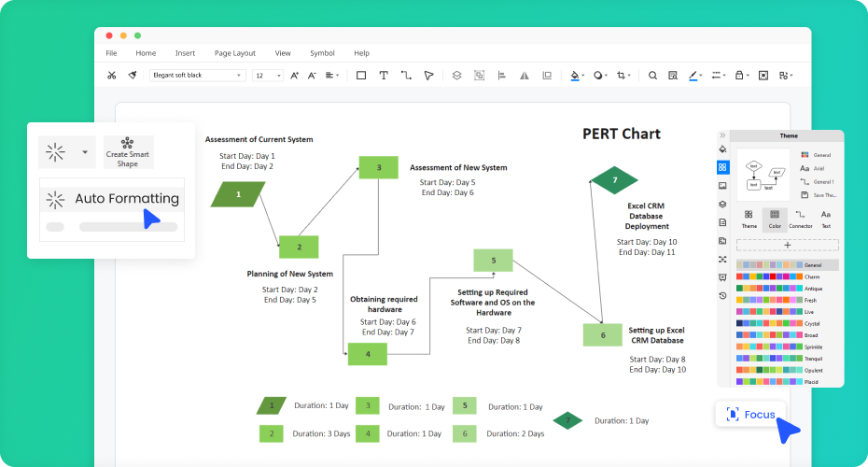Open the history icon in right sidebar
Viewport: 868px width, 467px height.
coord(722,295)
